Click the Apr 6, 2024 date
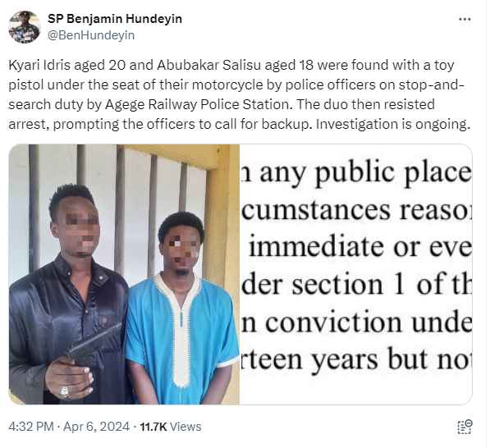Image resolution: width=490 pixels, height=448 pixels. coord(96,427)
